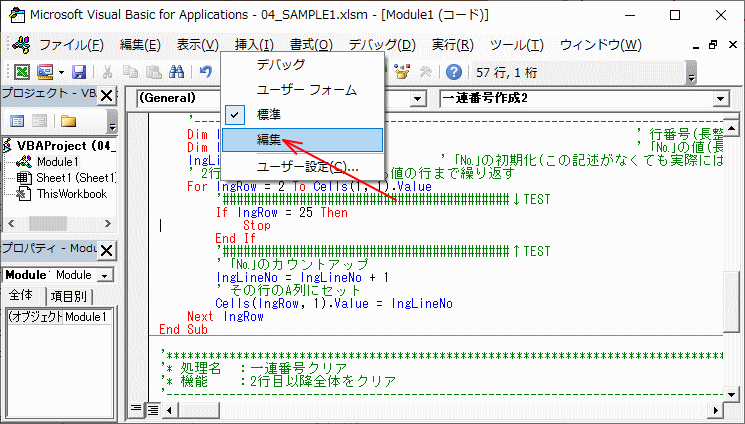Click Procedure View button at bottom left
Screen dimensions: 745x424
pos(136,408)
